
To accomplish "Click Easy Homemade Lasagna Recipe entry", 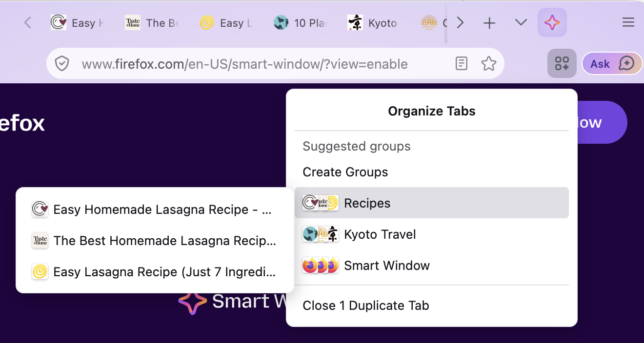I will 155,210.
